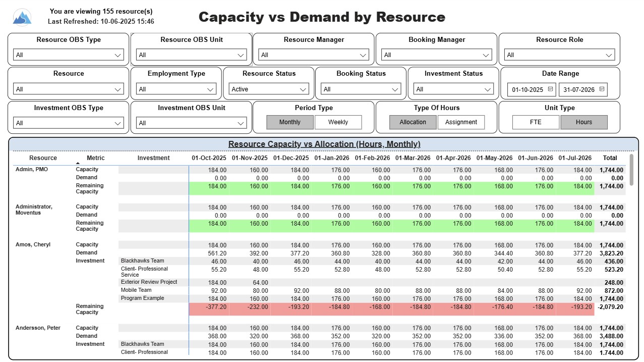Viewport: 644px width, 362px height.
Task: Keep Period Type on Monthly
Action: (289, 122)
